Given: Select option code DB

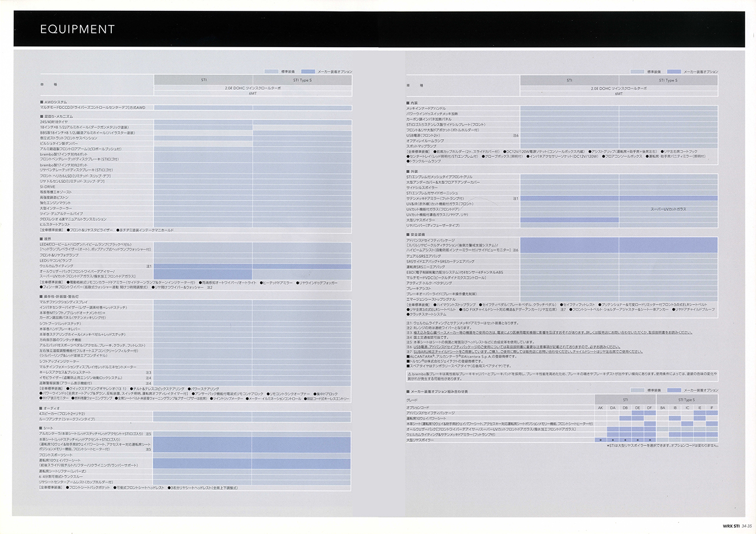Looking at the screenshot, I should pos(625,408).
